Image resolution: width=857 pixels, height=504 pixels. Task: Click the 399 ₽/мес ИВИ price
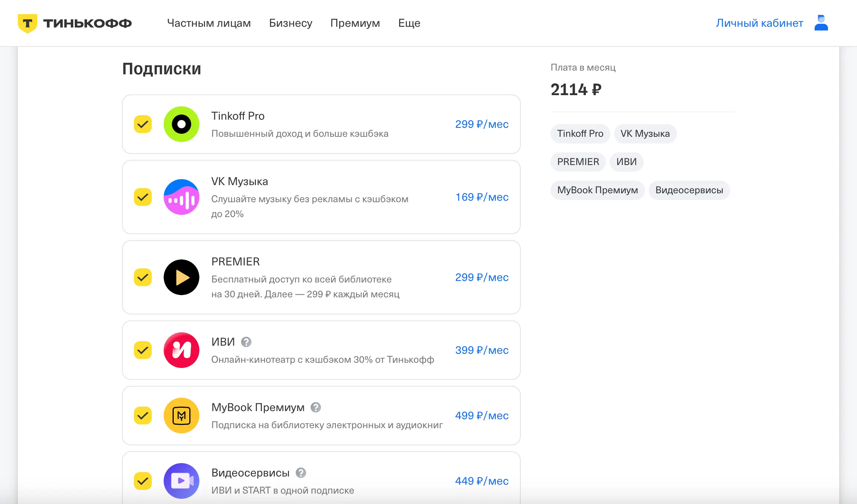click(482, 350)
